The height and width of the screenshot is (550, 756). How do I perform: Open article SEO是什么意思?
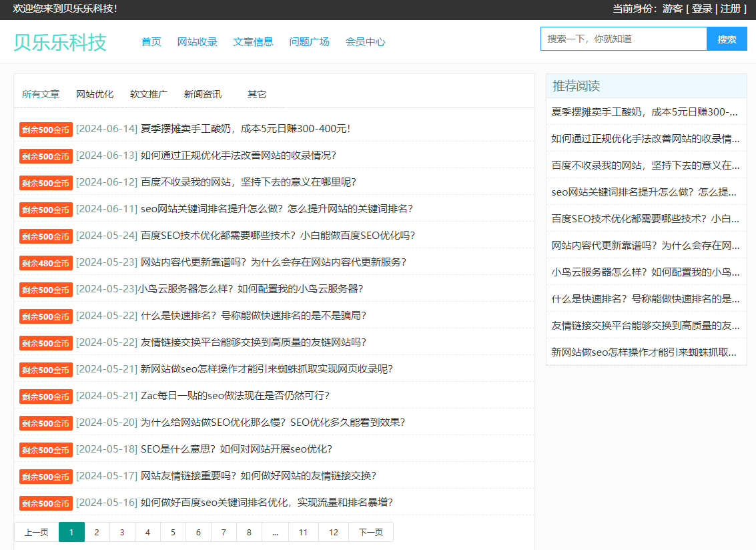pyautogui.click(x=236, y=449)
